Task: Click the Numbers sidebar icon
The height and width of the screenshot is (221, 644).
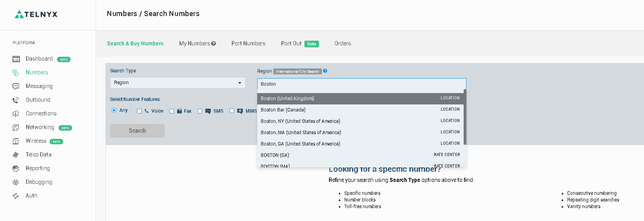Action: coord(16,72)
